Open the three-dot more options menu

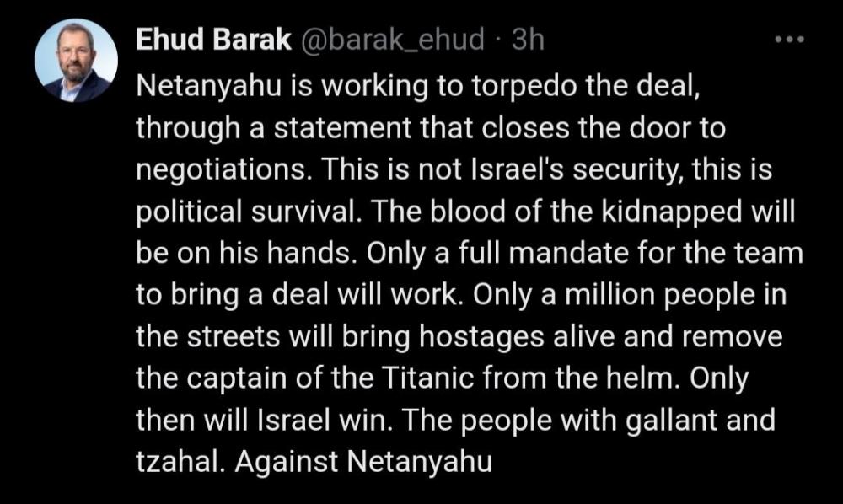click(789, 40)
